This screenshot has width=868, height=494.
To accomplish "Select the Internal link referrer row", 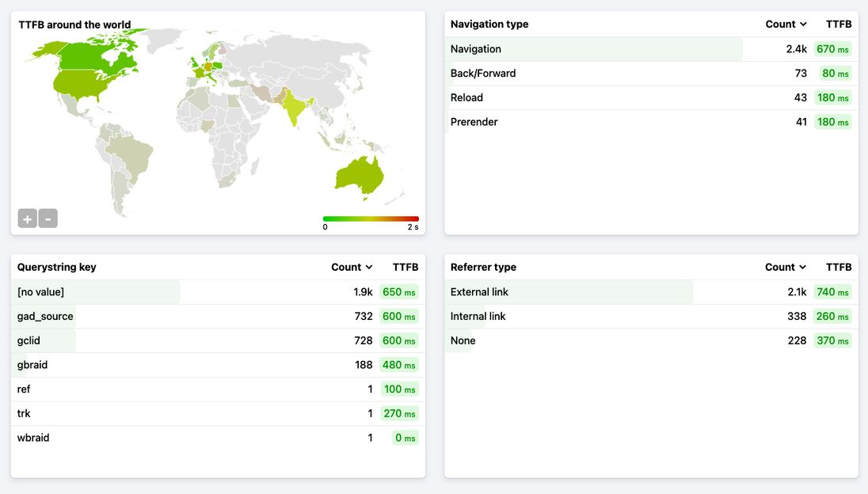I will [x=478, y=317].
